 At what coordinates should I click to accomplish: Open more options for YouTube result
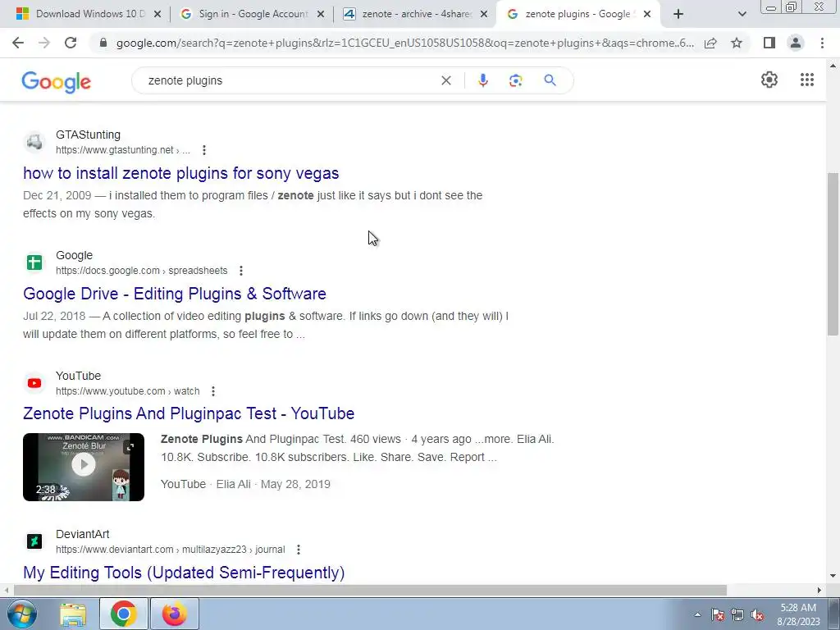tap(213, 391)
